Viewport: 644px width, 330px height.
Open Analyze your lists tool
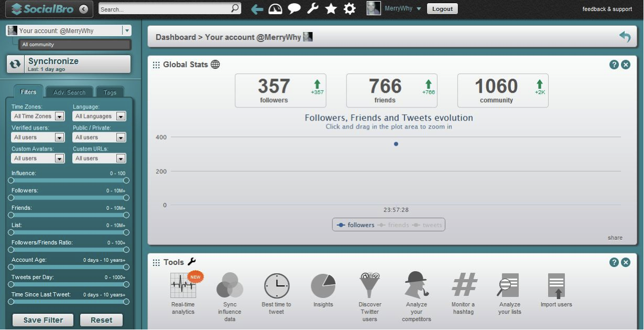click(509, 294)
